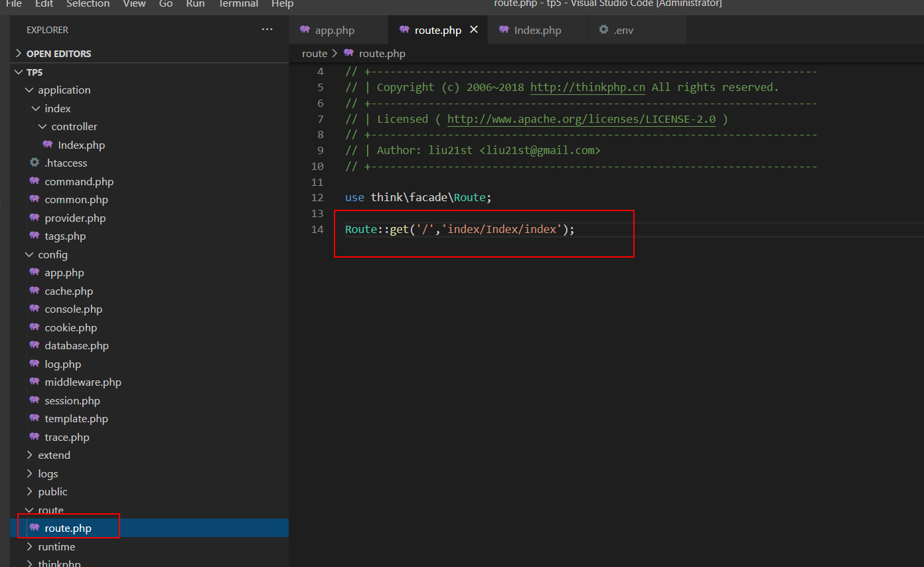
Task: Click the Author liu21st comment line
Action: click(x=473, y=150)
